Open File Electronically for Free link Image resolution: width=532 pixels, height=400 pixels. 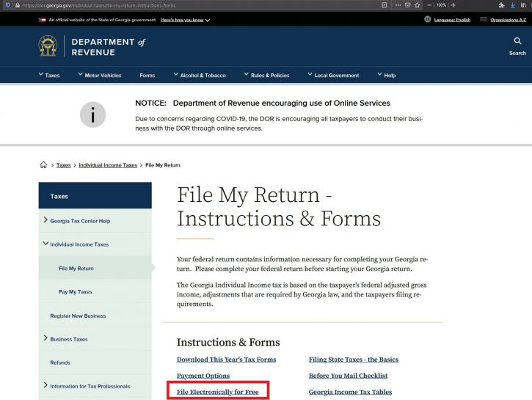[218, 392]
